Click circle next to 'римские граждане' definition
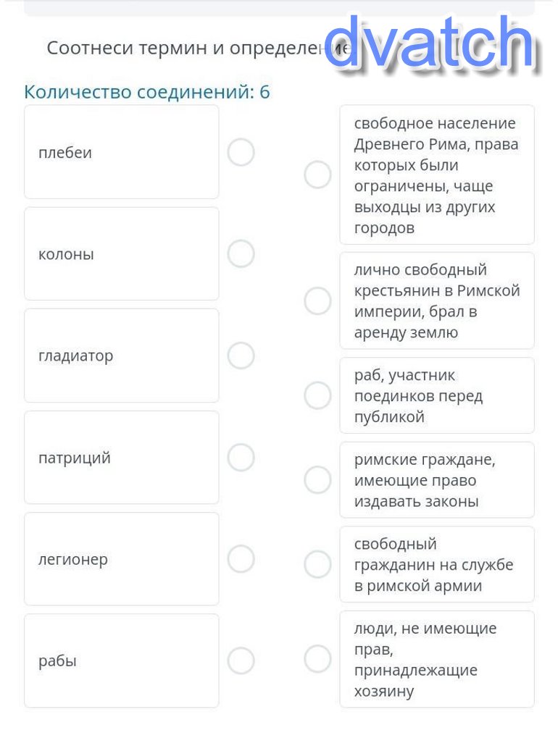The width and height of the screenshot is (558, 756). [x=317, y=480]
